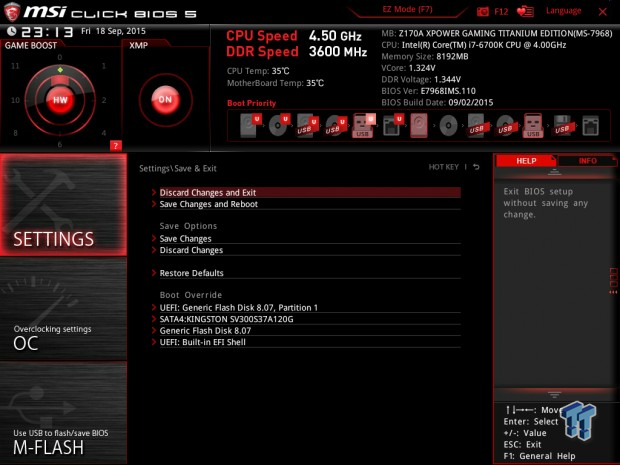Image resolution: width=620 pixels, height=465 pixels.
Task: Open the OC overclocking settings section
Action: tap(63, 309)
